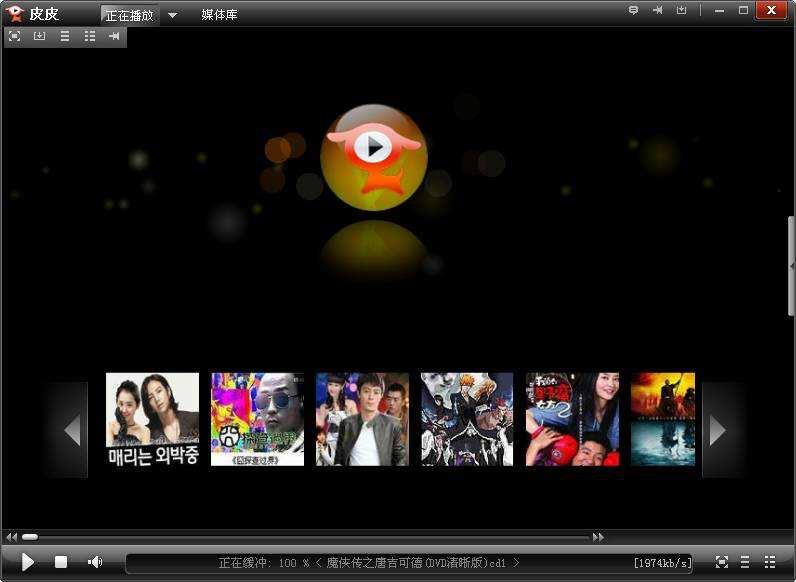This screenshot has width=796, height=582.
Task: Select the 正在播放 tab
Action: pyautogui.click(x=130, y=15)
